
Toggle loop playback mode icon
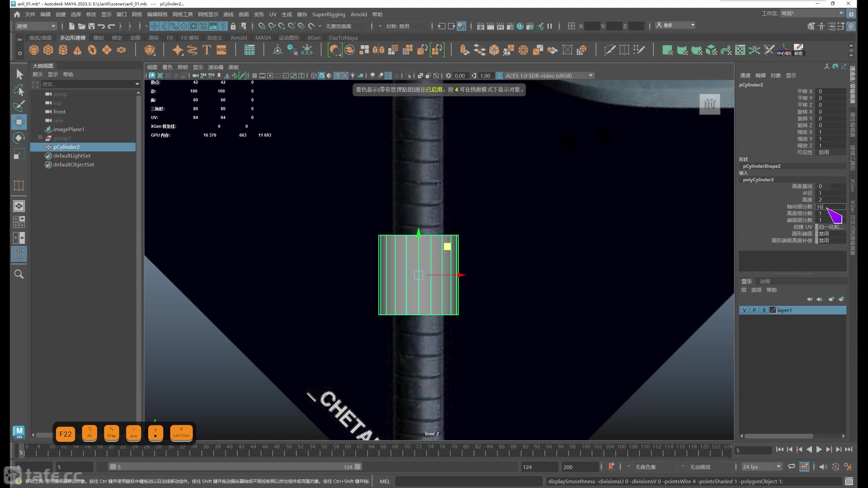point(791,467)
